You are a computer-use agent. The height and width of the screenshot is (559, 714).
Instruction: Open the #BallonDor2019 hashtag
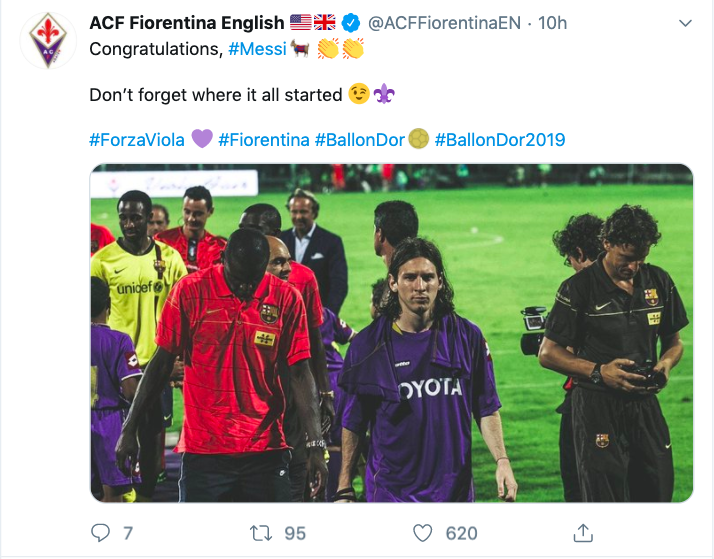[500, 140]
